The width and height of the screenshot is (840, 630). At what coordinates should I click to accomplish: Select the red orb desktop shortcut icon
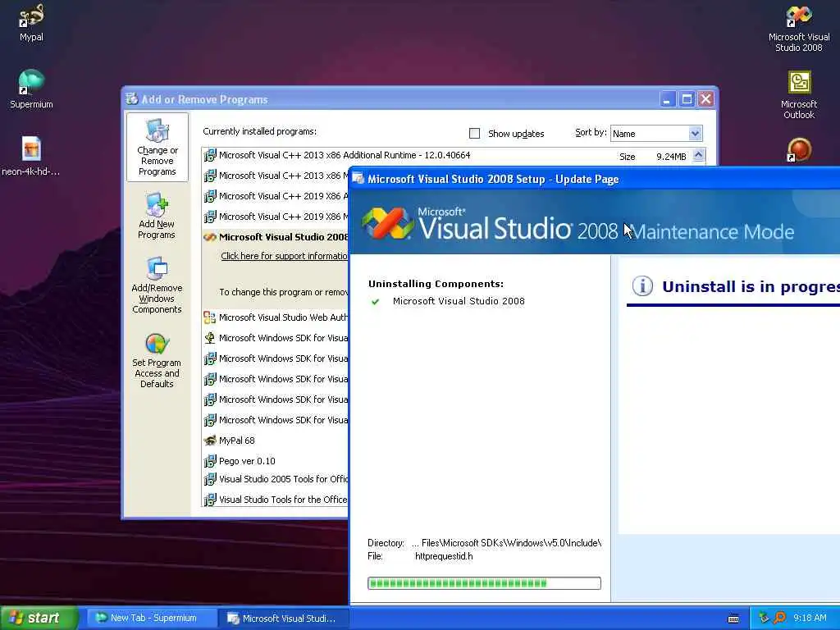point(799,150)
